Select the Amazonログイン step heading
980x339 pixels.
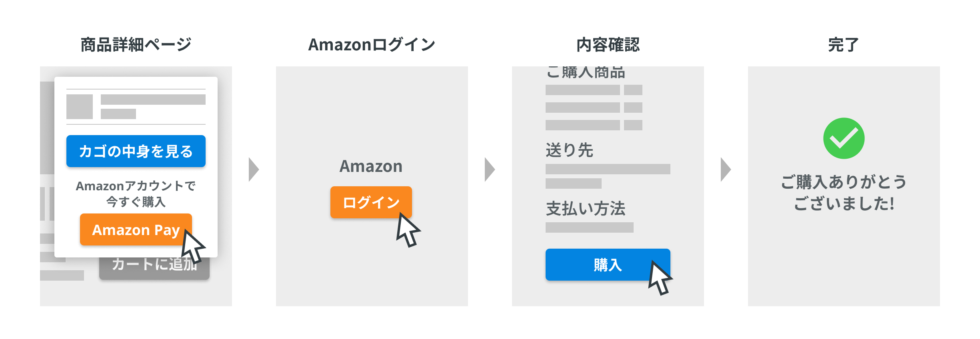click(372, 45)
